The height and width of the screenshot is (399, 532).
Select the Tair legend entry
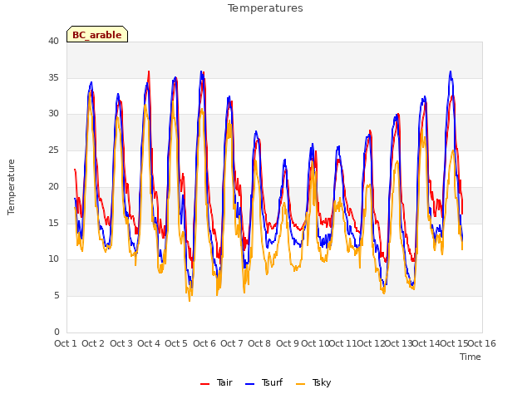coord(216,382)
